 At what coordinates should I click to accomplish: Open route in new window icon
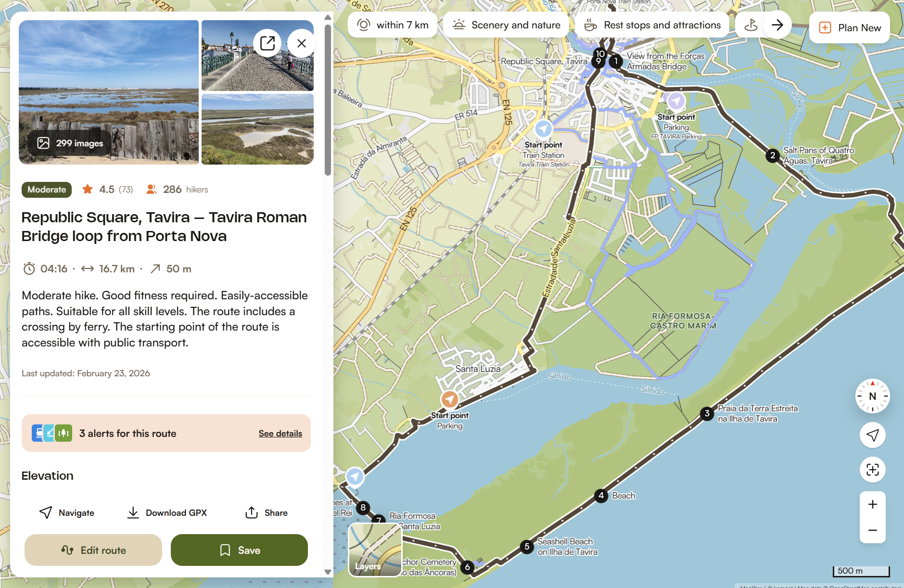[x=267, y=43]
